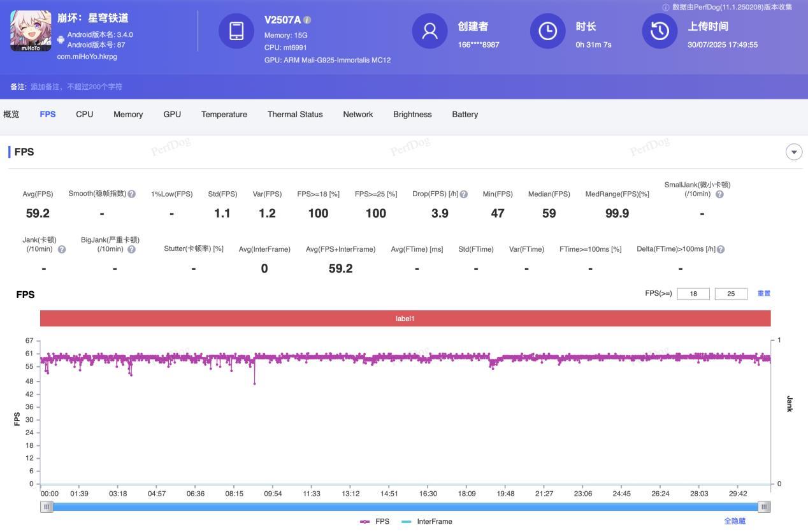The height and width of the screenshot is (532, 808).
Task: Open the help icon beside Smooth index
Action: pyautogui.click(x=131, y=194)
